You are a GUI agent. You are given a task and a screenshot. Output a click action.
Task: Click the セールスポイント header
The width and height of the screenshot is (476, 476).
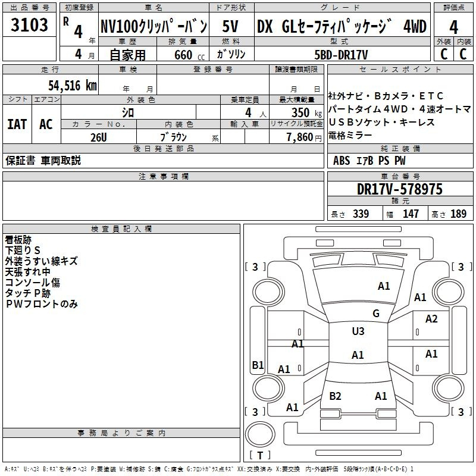(400, 69)
